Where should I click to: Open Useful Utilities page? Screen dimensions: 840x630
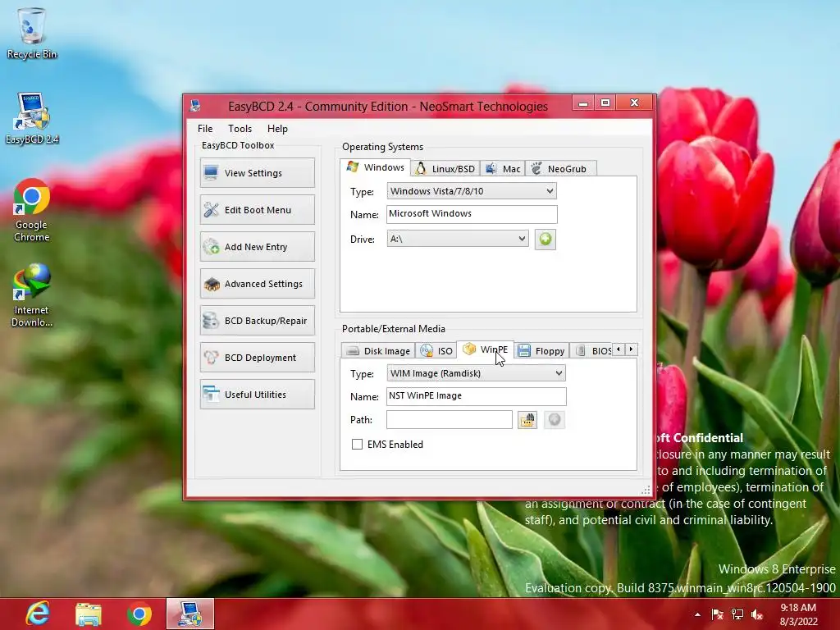click(257, 395)
